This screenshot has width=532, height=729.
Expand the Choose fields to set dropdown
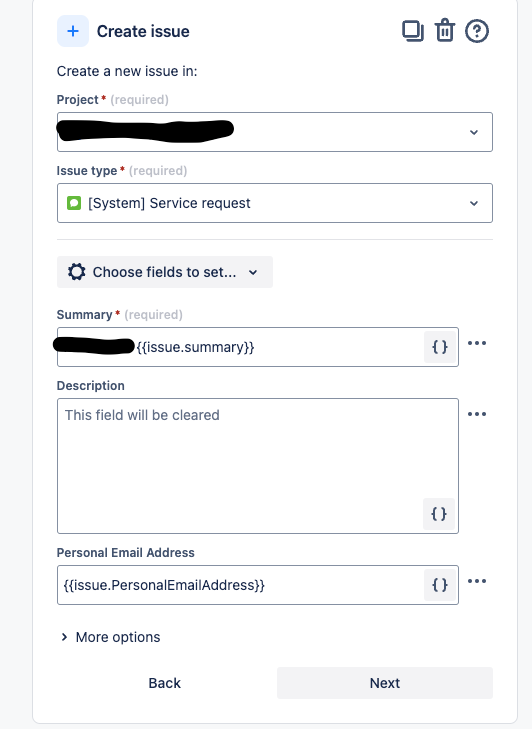[165, 272]
